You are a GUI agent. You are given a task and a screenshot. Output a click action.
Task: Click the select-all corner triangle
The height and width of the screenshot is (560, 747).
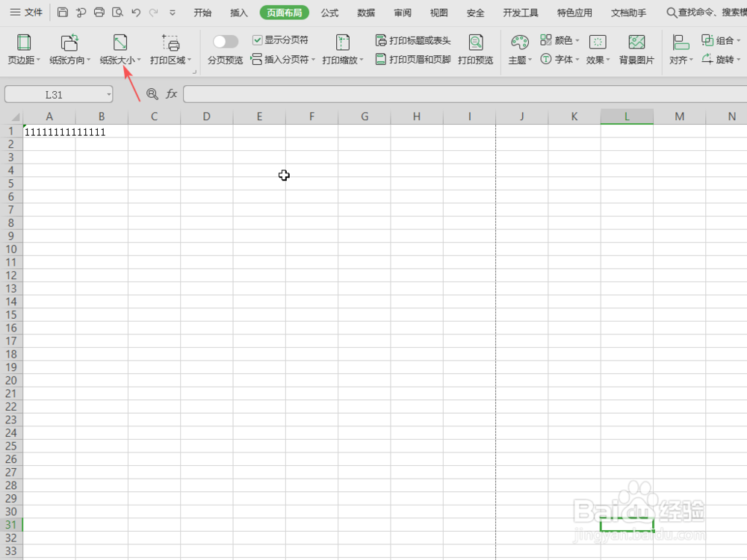point(15,116)
